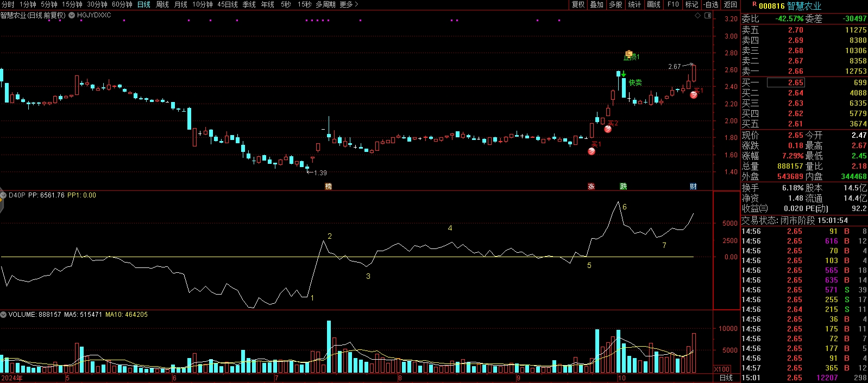Switch to 45日线 period
The height and width of the screenshot is (383, 868).
click(228, 4)
